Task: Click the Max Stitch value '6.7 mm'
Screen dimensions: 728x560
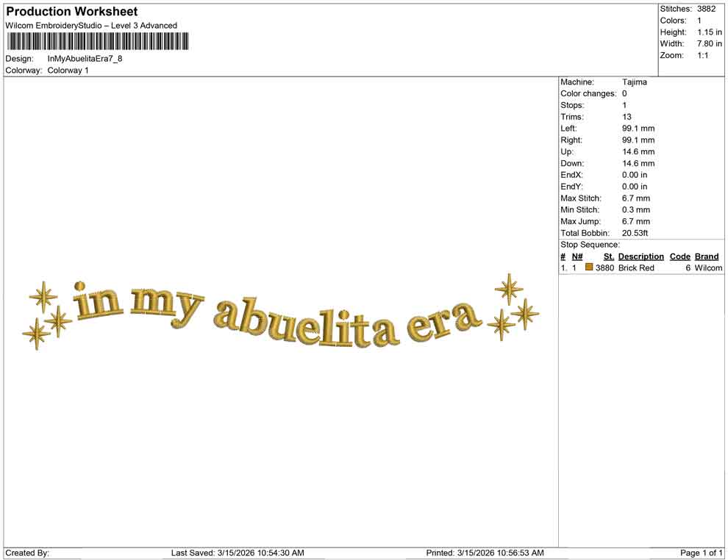Action: (636, 198)
